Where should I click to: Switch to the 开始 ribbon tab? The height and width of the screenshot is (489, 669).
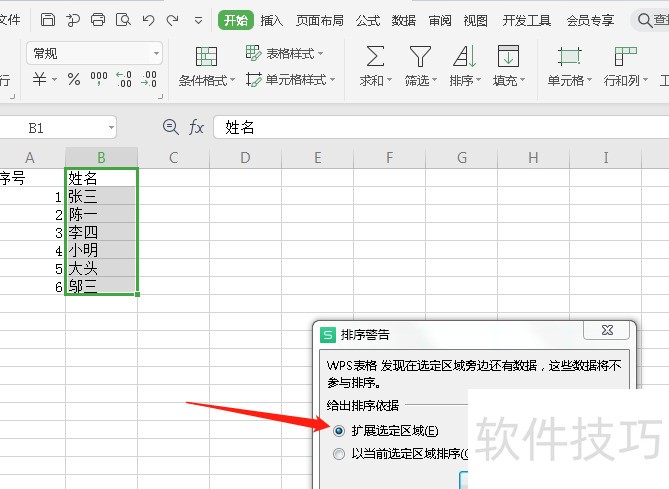[x=236, y=20]
